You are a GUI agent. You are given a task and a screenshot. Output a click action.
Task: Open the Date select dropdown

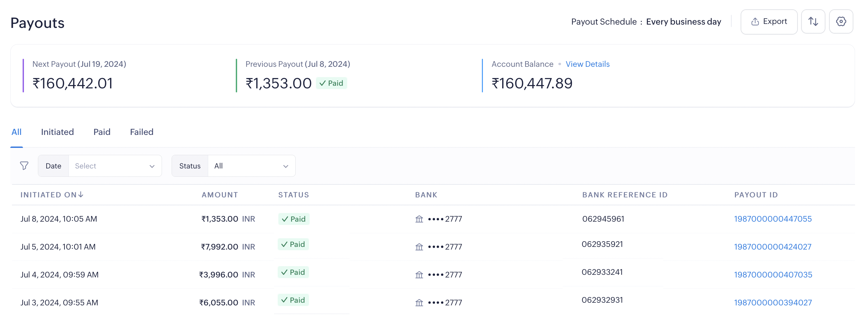tap(114, 166)
